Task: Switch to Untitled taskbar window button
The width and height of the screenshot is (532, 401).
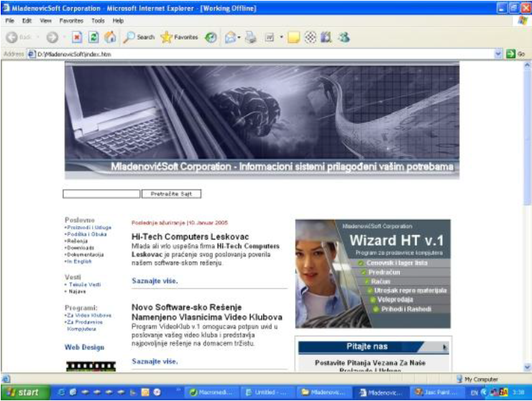Action: coord(268,392)
